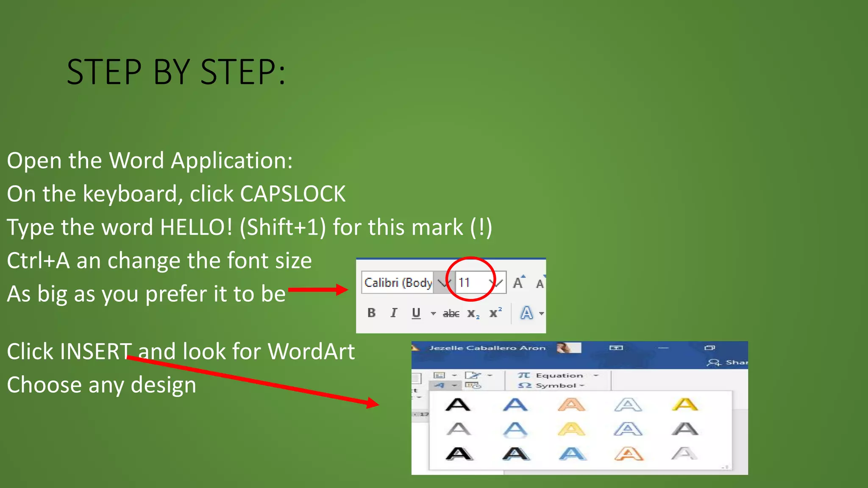Click the Text Effects blue A icon
The image size is (868, 488).
(x=526, y=313)
